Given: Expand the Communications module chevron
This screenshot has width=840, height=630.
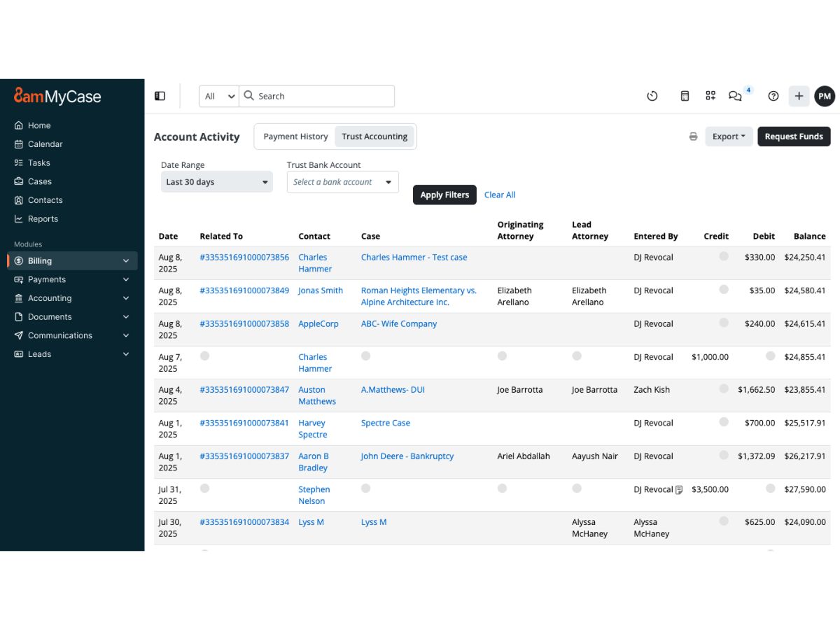Looking at the screenshot, I should point(126,335).
